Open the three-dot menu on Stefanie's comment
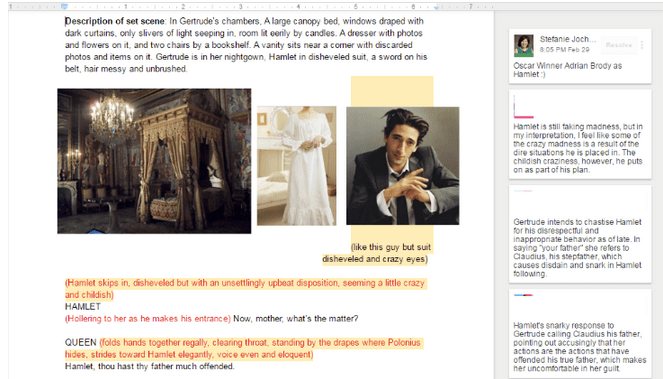 pos(642,45)
